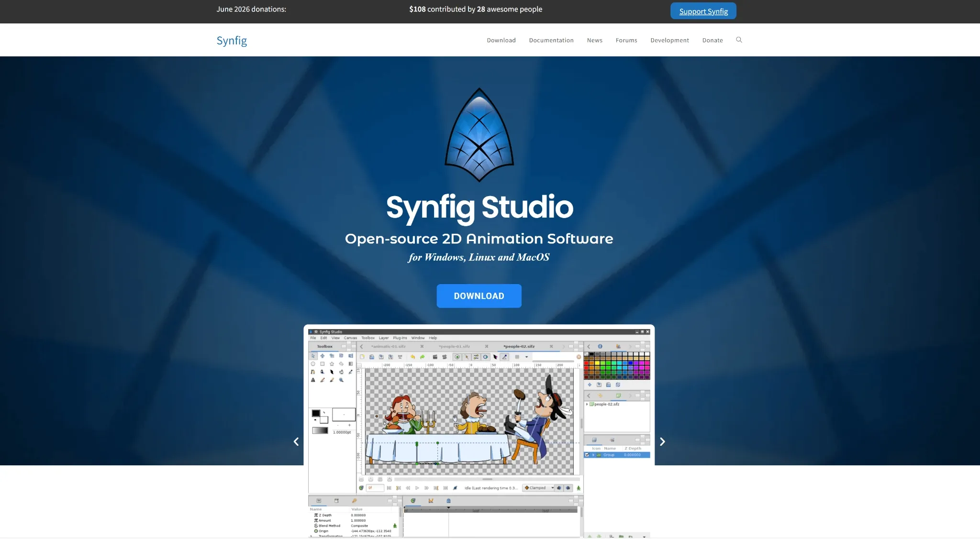Open the News nav item
The width and height of the screenshot is (980, 539).
pos(594,40)
